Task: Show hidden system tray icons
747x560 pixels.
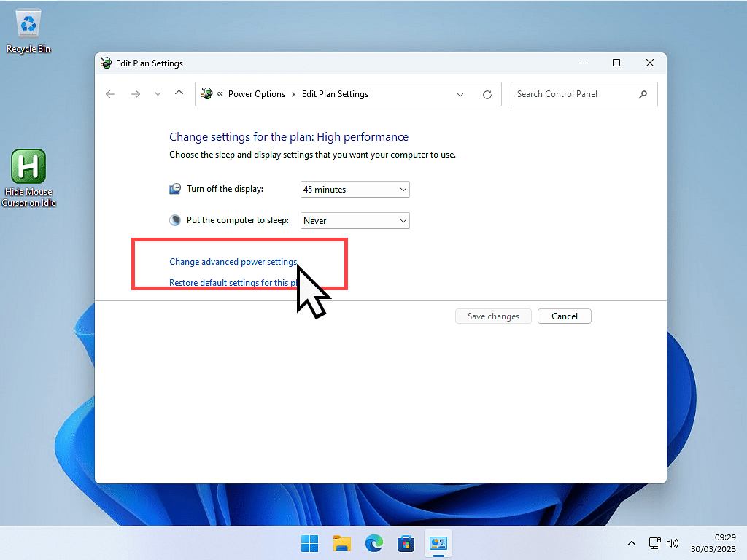Action: point(632,543)
